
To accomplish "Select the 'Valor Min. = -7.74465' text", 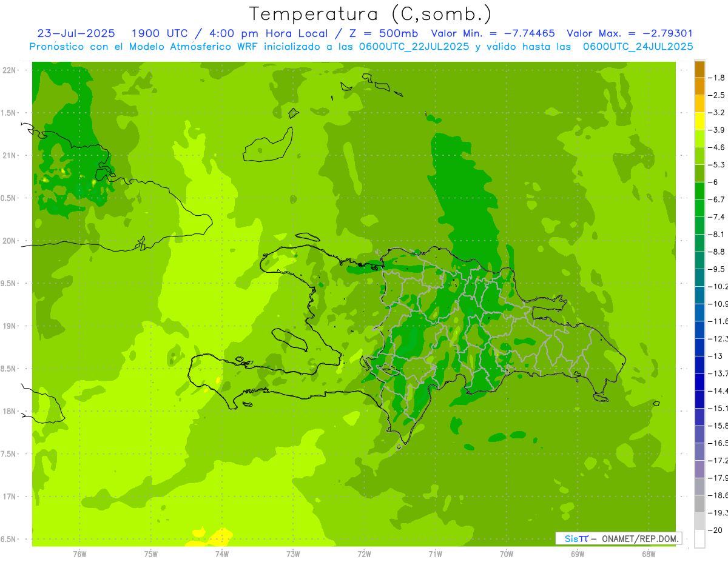I will point(493,33).
